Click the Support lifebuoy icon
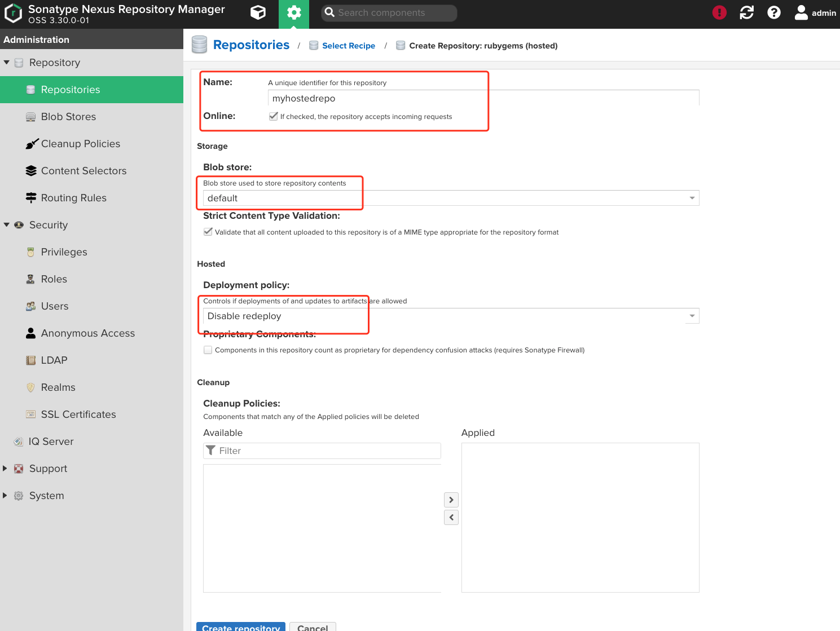 point(19,469)
